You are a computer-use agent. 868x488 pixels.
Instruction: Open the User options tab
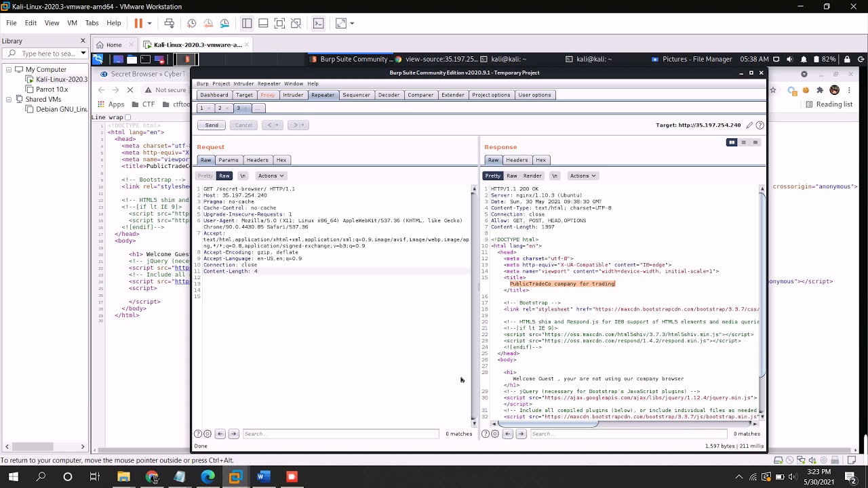coord(534,95)
